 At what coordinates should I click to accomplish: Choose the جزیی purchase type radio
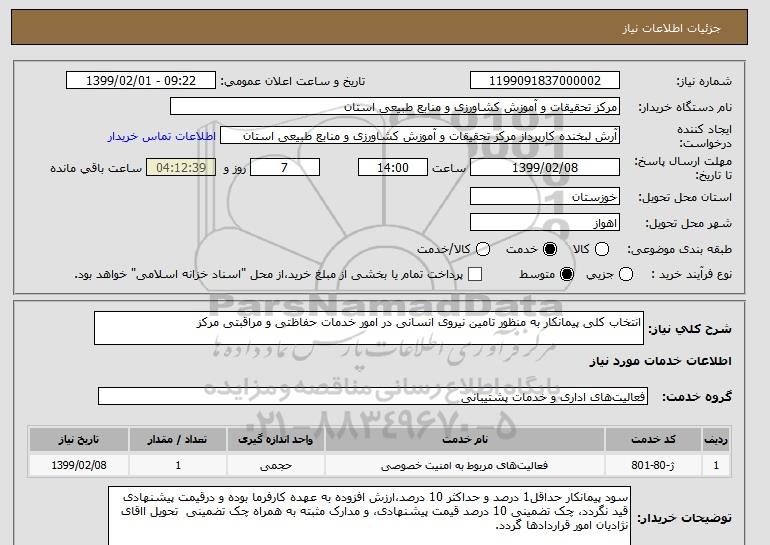pyautogui.click(x=626, y=274)
